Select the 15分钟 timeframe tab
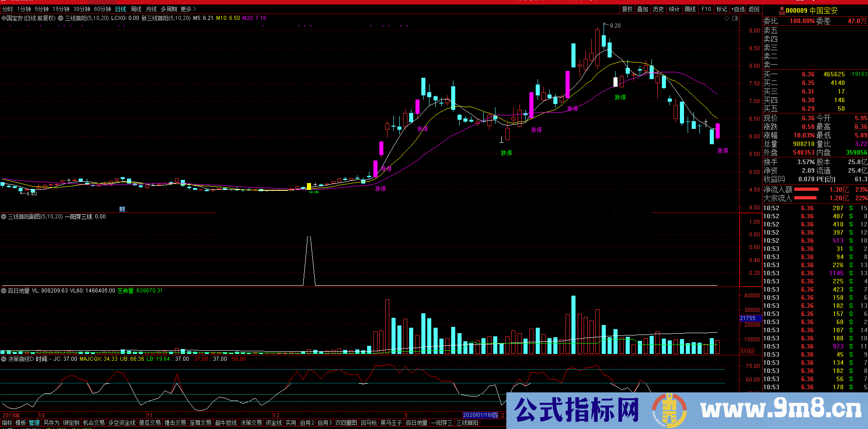868x429 pixels. [x=61, y=9]
